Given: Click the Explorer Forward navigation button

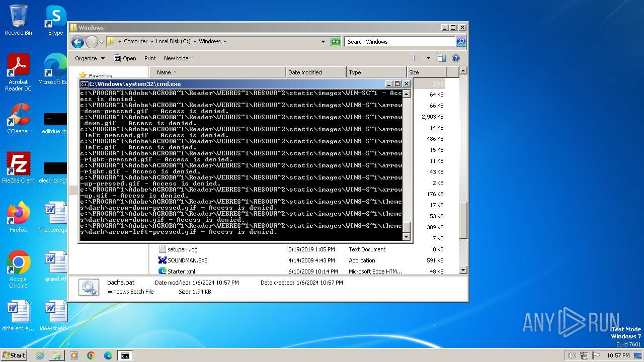Looking at the screenshot, I should 92,42.
